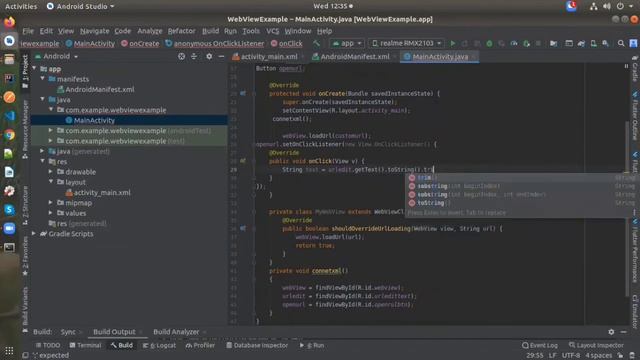The image size is (640, 360).
Task: Click the Profile app toolbar icon
Action: [x=514, y=43]
